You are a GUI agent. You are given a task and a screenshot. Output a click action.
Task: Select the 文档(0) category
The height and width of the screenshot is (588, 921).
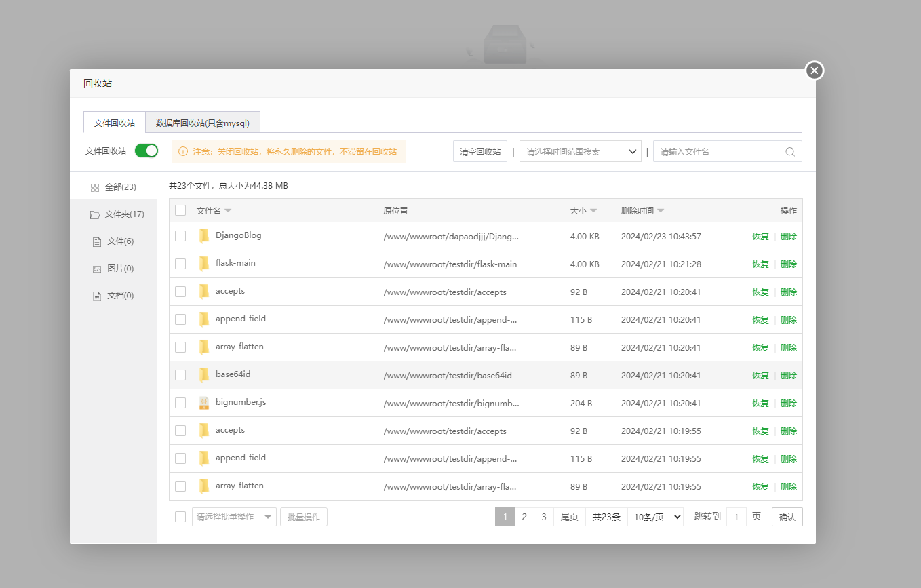tap(113, 296)
